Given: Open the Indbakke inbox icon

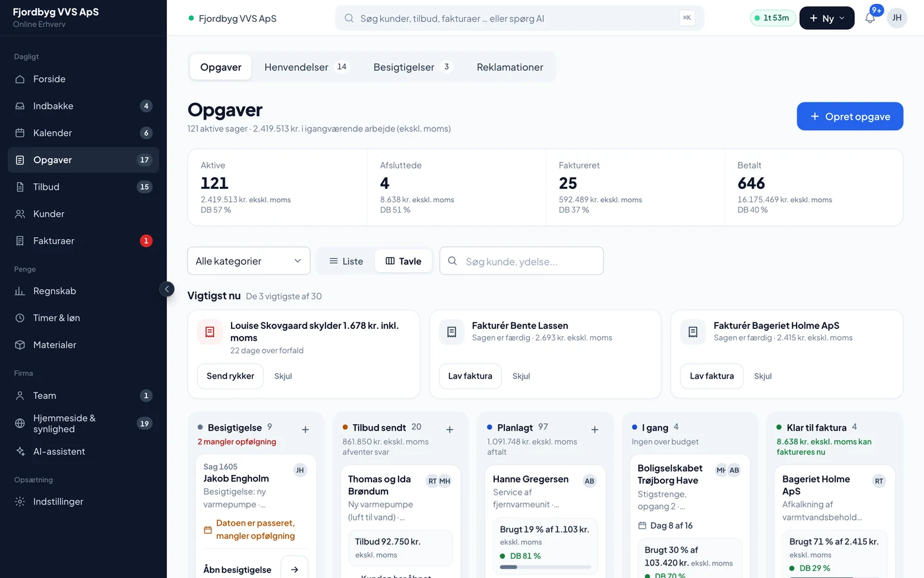Looking at the screenshot, I should point(20,106).
